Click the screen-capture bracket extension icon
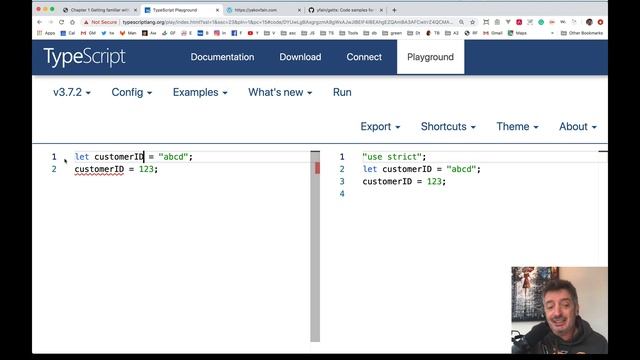Viewport: 640px width, 360px height. click(486, 22)
